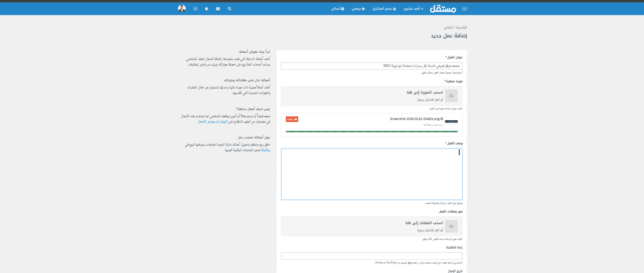Open user profile avatar menu
The width and height of the screenshot is (644, 273).
pos(182,9)
